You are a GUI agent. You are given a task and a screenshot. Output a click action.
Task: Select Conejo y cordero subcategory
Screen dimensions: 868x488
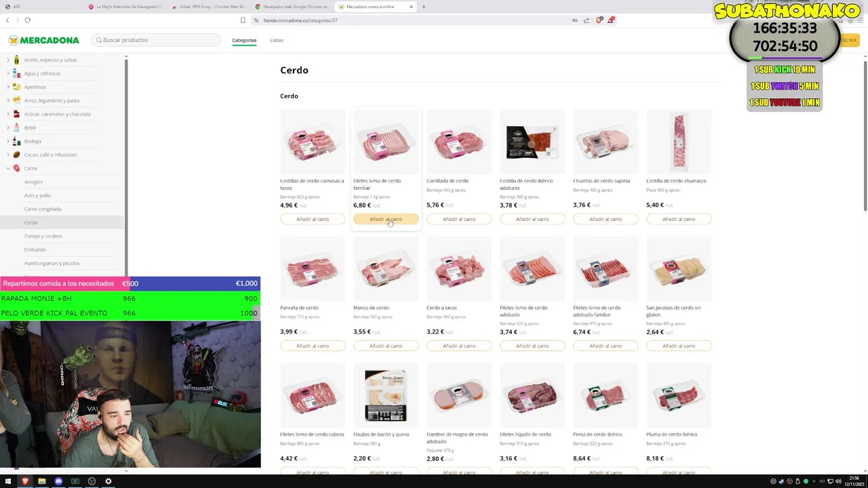coord(43,236)
